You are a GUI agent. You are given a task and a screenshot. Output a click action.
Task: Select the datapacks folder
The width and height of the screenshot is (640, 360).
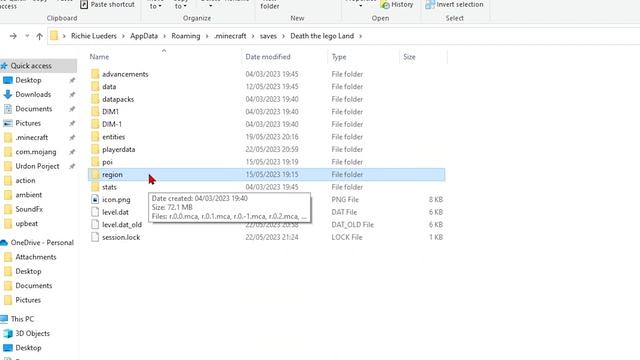(x=118, y=99)
